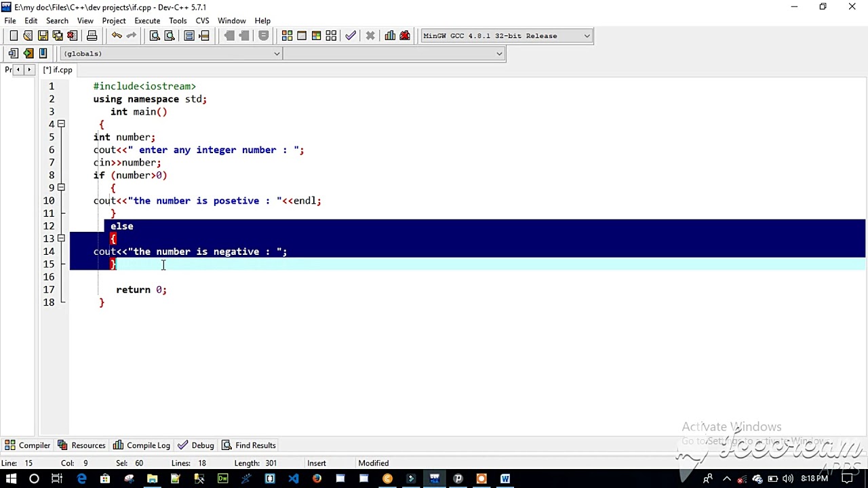Open the Execute menu
This screenshot has width=868, height=488.
pos(147,21)
